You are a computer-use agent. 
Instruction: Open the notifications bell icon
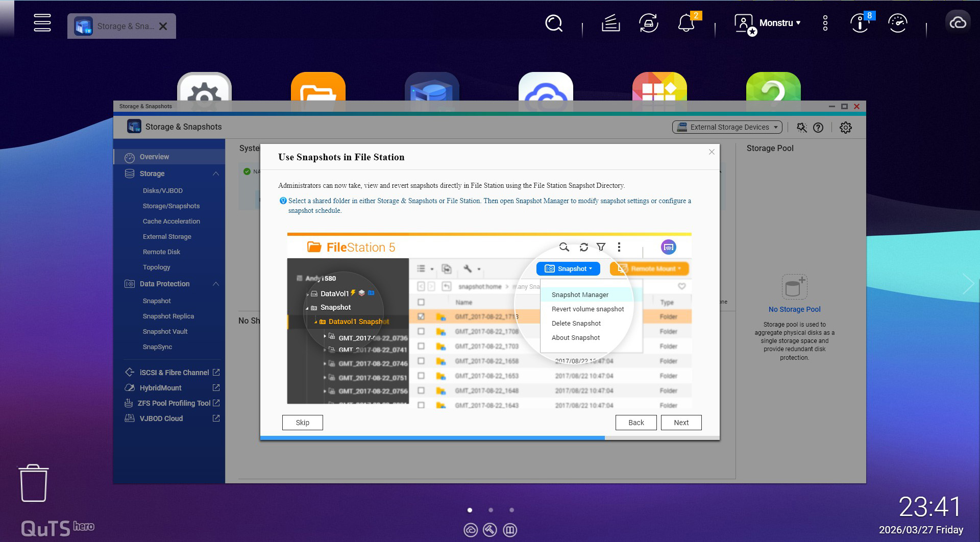685,23
